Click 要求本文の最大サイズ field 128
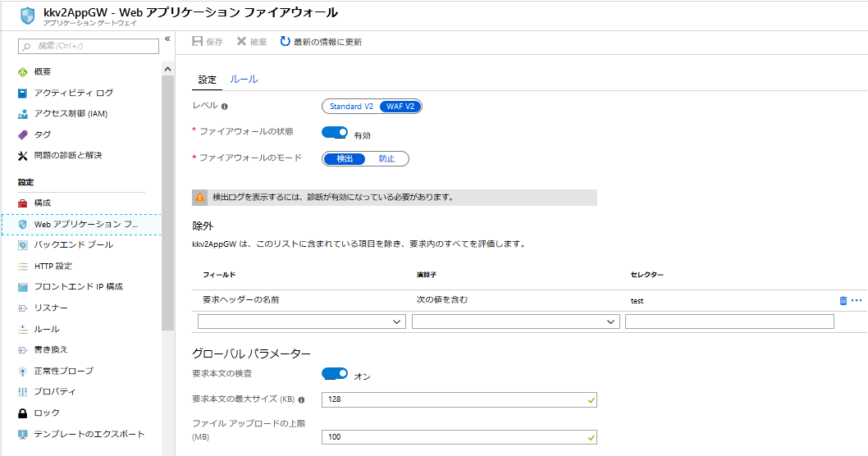 click(459, 399)
